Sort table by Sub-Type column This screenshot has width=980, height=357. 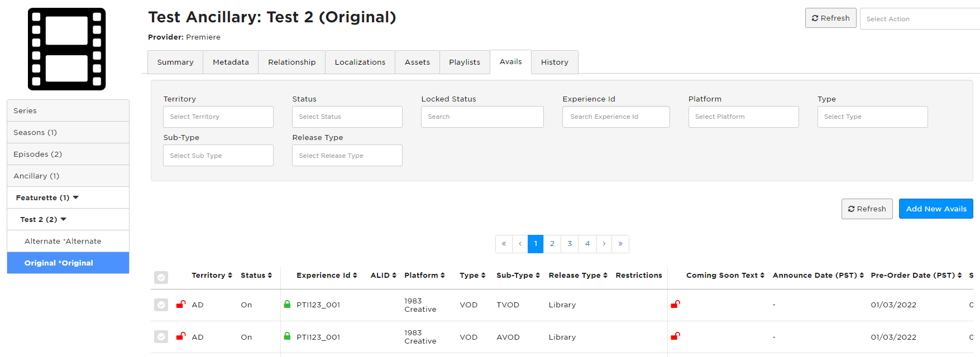[518, 276]
